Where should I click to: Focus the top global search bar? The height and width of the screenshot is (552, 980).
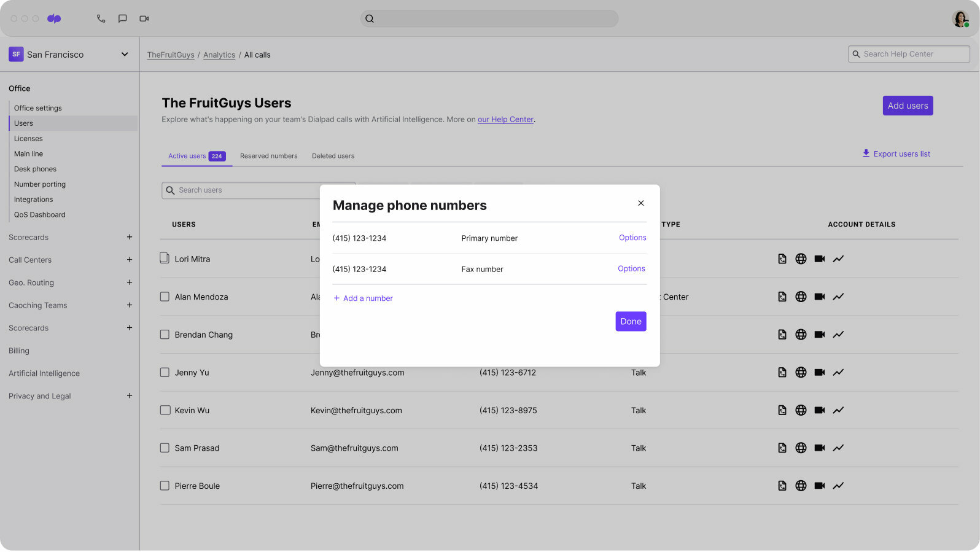(489, 18)
